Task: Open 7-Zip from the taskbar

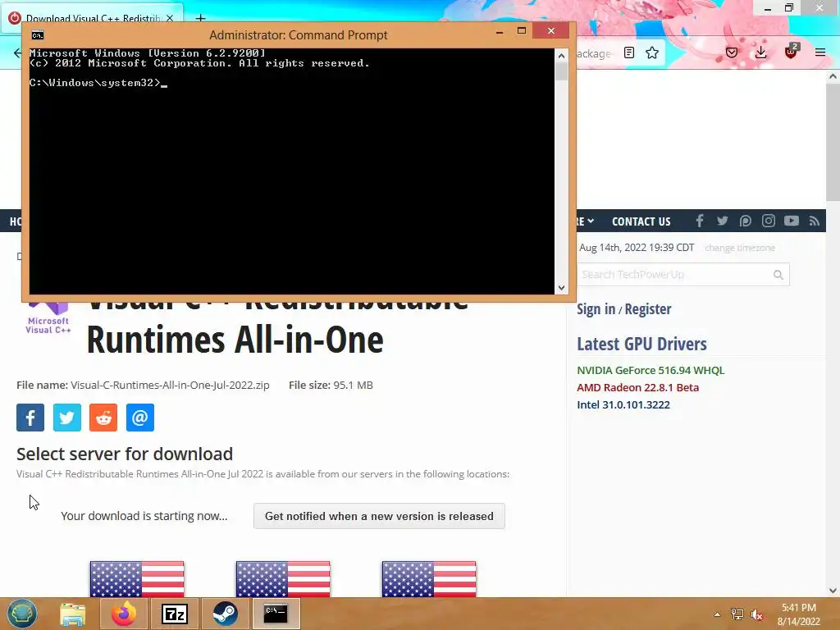Action: coord(175,614)
